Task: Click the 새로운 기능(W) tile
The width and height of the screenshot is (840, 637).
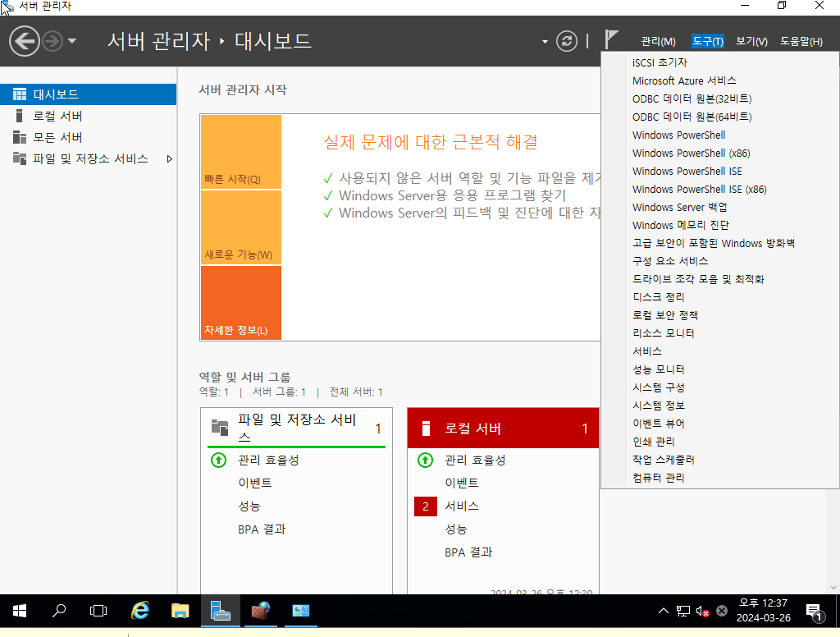Action: tap(241, 227)
